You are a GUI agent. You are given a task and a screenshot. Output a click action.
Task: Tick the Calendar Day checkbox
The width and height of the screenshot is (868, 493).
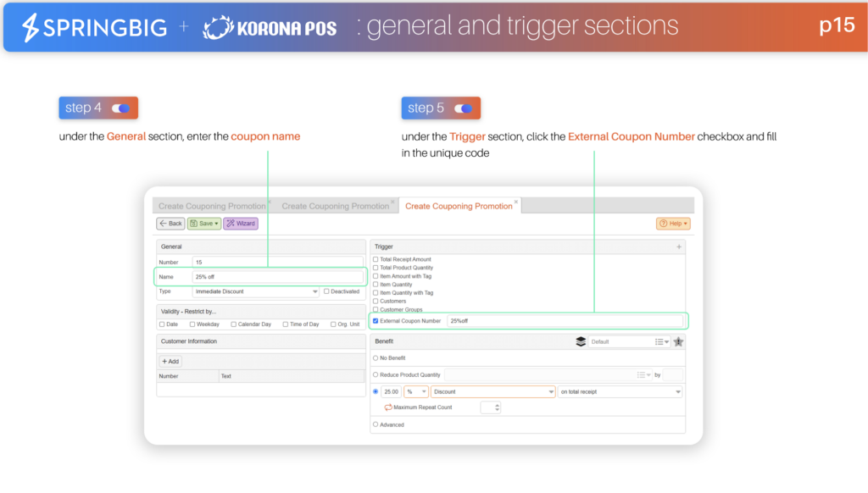click(x=234, y=324)
